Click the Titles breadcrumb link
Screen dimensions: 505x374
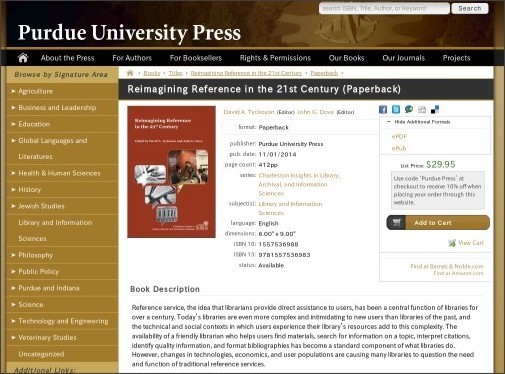[x=175, y=73]
